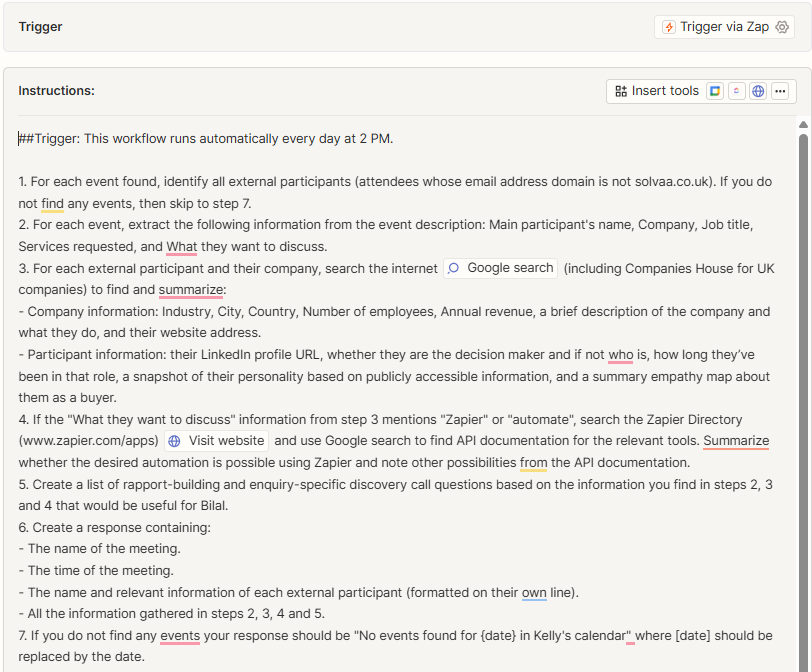Click 'and 4 that would be useful for Bilal.' line
The image size is (812, 672).
123,505
